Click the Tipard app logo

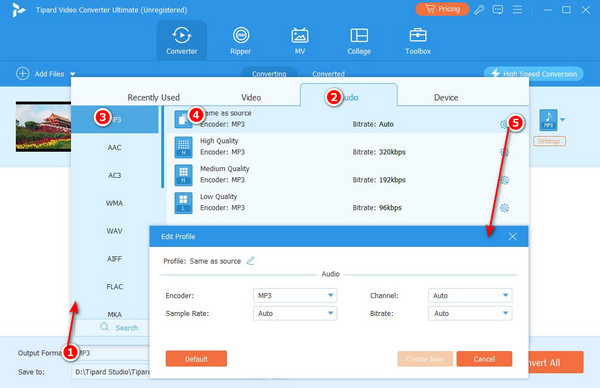(18, 10)
